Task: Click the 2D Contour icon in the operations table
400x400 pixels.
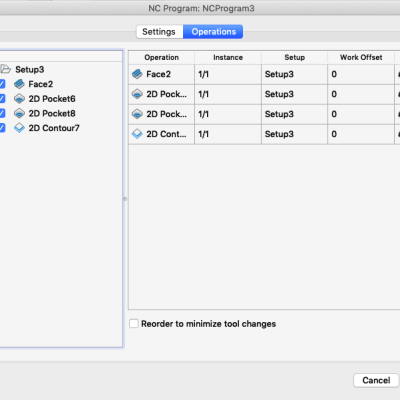Action: coord(137,134)
